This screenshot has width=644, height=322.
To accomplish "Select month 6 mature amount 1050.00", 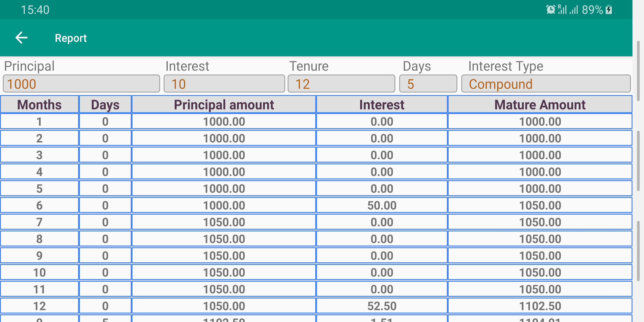I will pyautogui.click(x=540, y=205).
